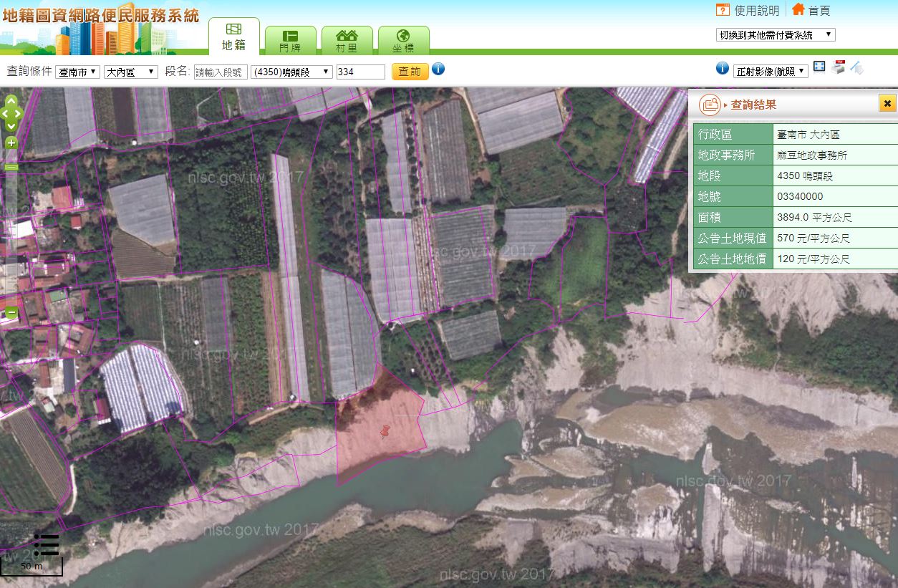Select the 4350 鳴頭段 result value
898x588 pixels.
(x=805, y=175)
